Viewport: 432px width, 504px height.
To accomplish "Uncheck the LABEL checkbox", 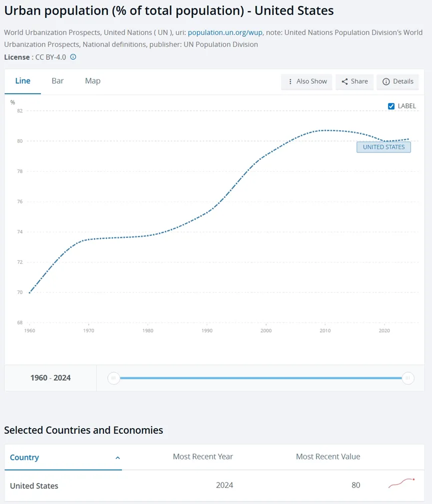I will point(392,106).
